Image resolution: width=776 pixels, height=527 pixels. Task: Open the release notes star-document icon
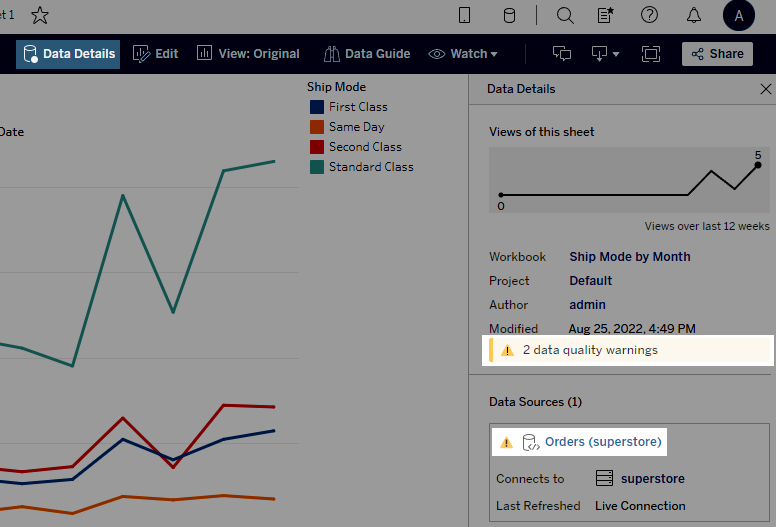pos(606,15)
